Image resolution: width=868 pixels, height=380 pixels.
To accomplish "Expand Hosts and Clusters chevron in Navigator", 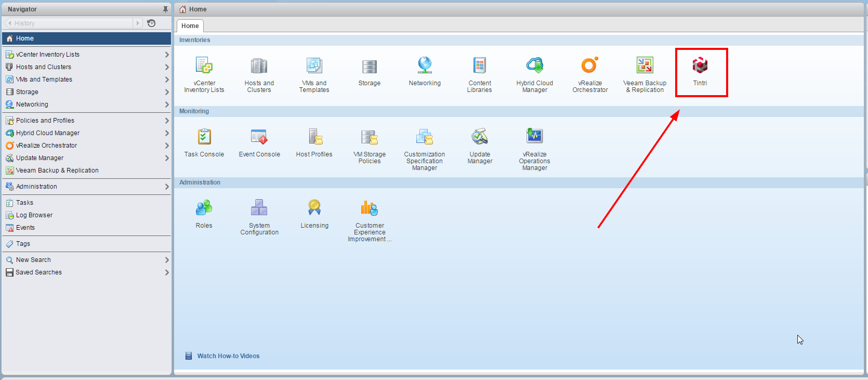I will tap(167, 67).
